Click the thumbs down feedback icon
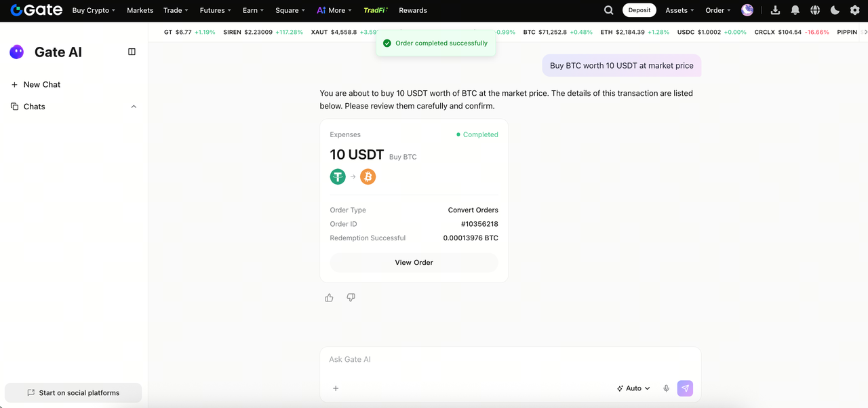 pos(351,297)
